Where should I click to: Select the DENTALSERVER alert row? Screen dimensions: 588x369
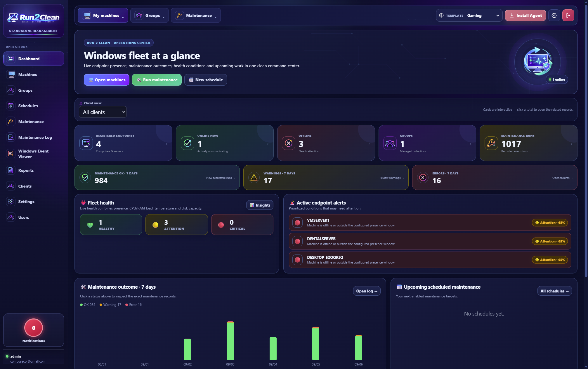430,241
